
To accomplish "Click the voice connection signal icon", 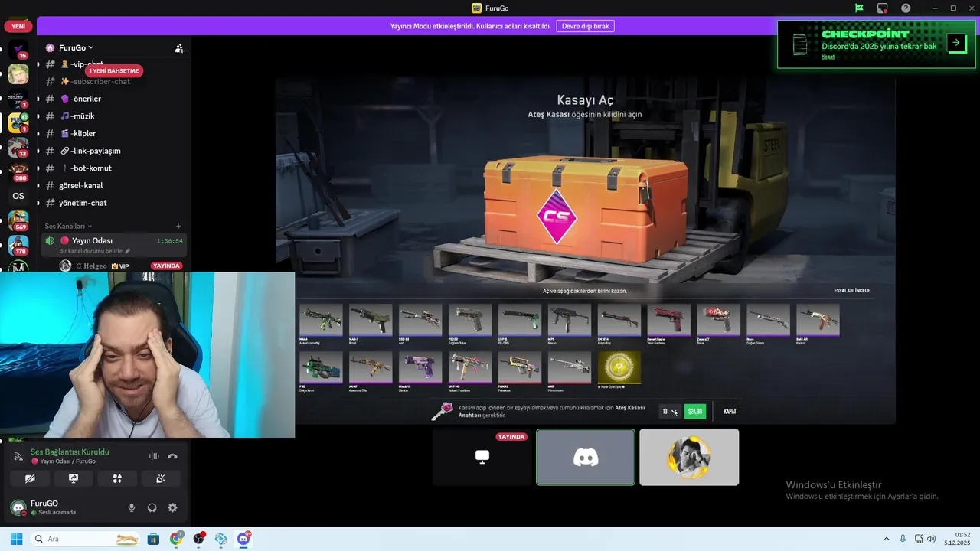I will click(x=18, y=456).
